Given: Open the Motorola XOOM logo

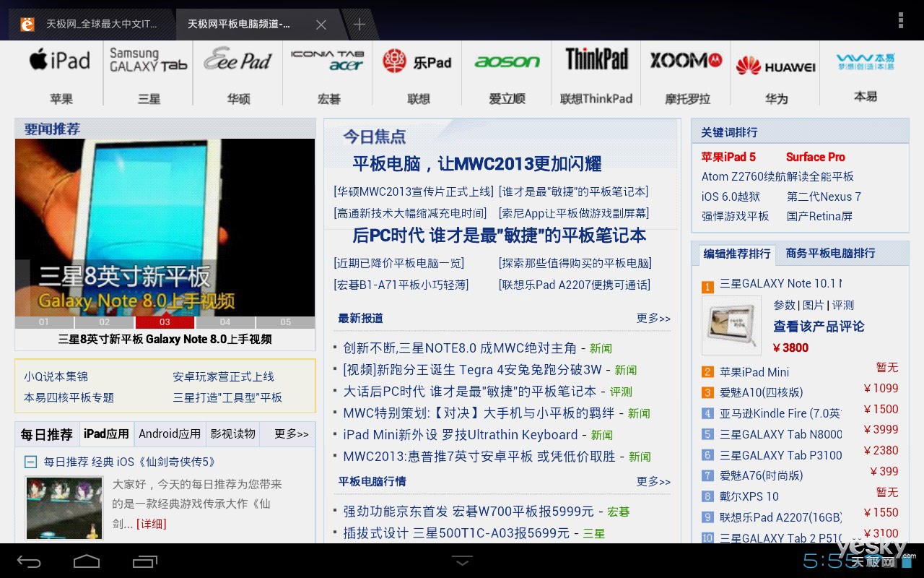Looking at the screenshot, I should pos(686,60).
